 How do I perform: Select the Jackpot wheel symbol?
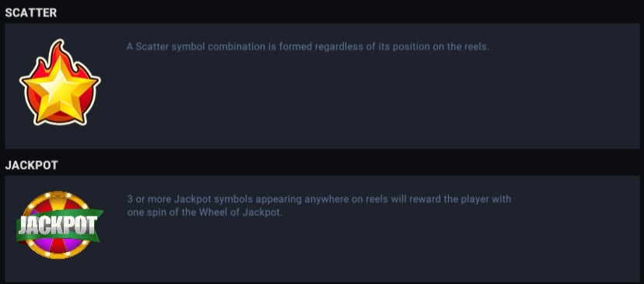tap(60, 225)
